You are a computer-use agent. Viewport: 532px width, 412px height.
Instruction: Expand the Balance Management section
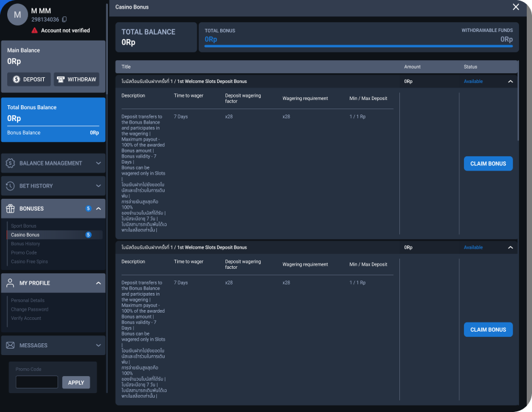[x=98, y=163]
